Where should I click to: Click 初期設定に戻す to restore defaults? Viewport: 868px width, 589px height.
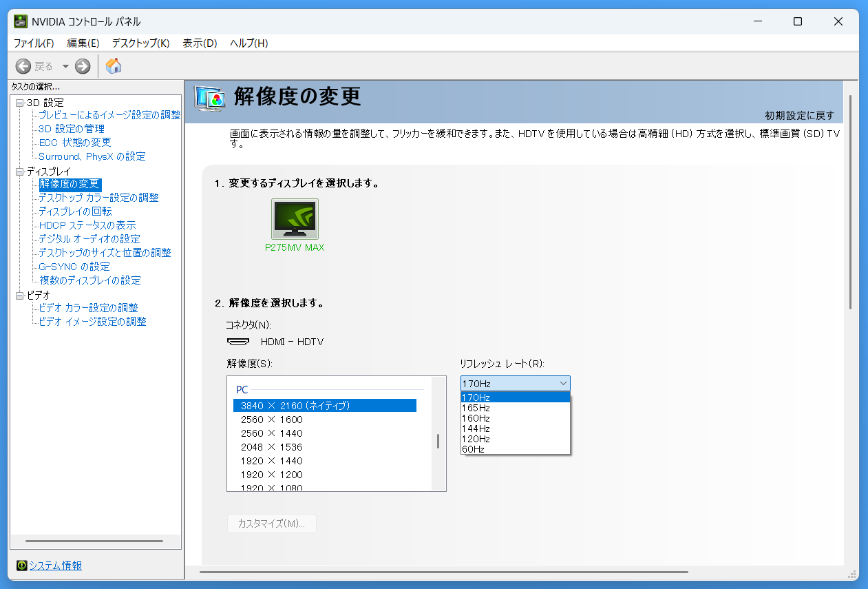coord(798,115)
